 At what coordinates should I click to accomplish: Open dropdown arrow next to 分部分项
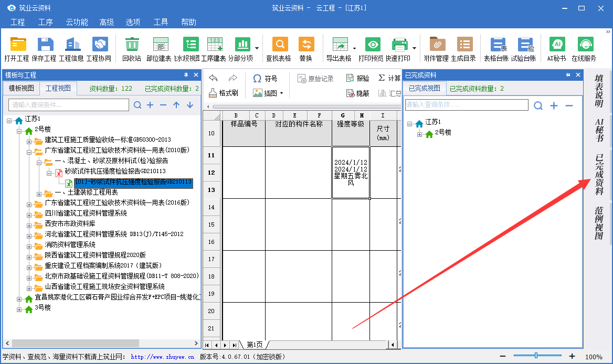click(257, 48)
